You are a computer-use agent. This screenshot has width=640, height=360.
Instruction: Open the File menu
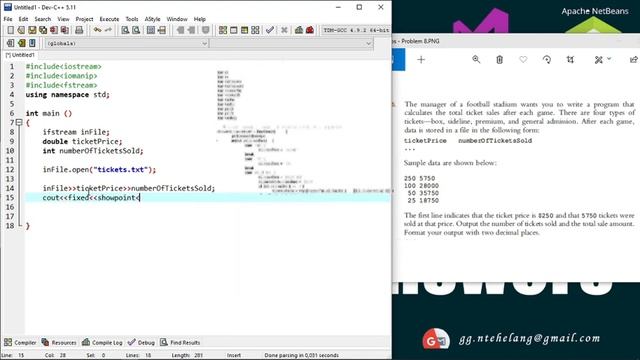tap(8, 19)
